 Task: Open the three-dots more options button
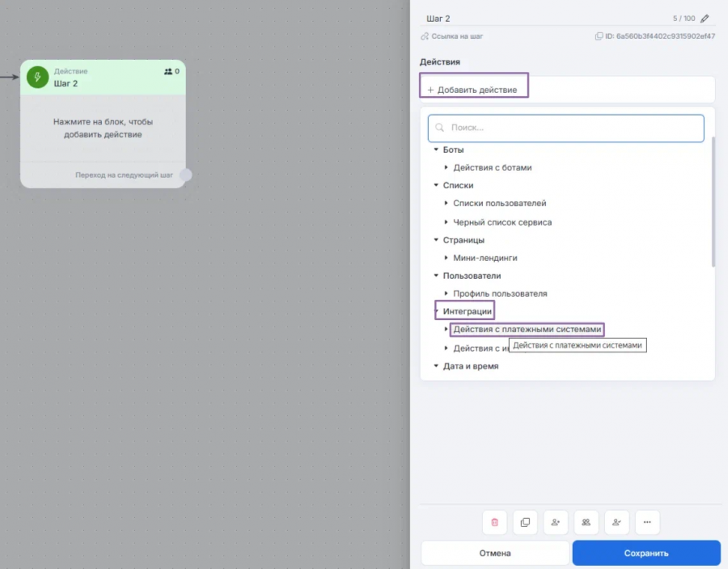[x=647, y=522]
